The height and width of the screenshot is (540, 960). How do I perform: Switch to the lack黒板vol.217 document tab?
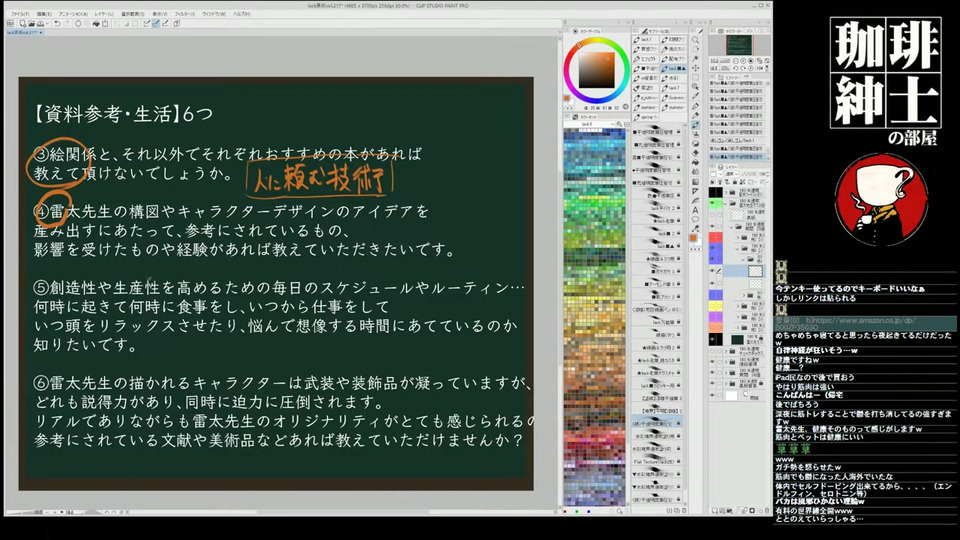click(23, 32)
